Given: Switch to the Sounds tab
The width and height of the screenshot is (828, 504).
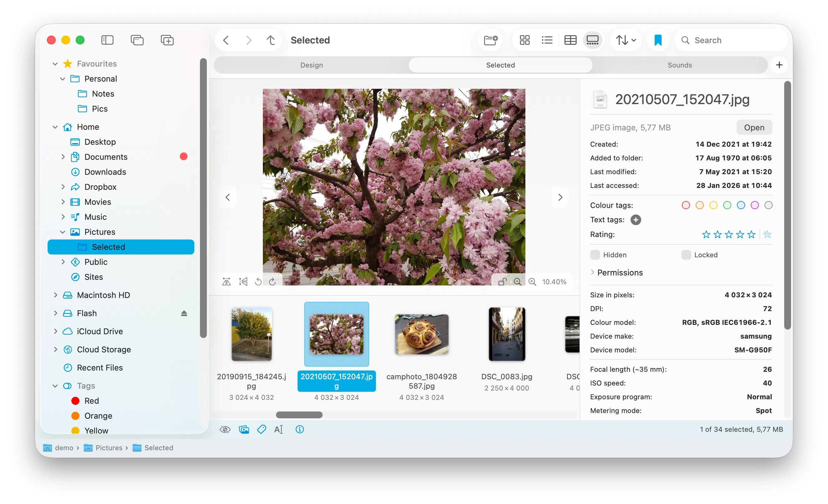Looking at the screenshot, I should [679, 65].
